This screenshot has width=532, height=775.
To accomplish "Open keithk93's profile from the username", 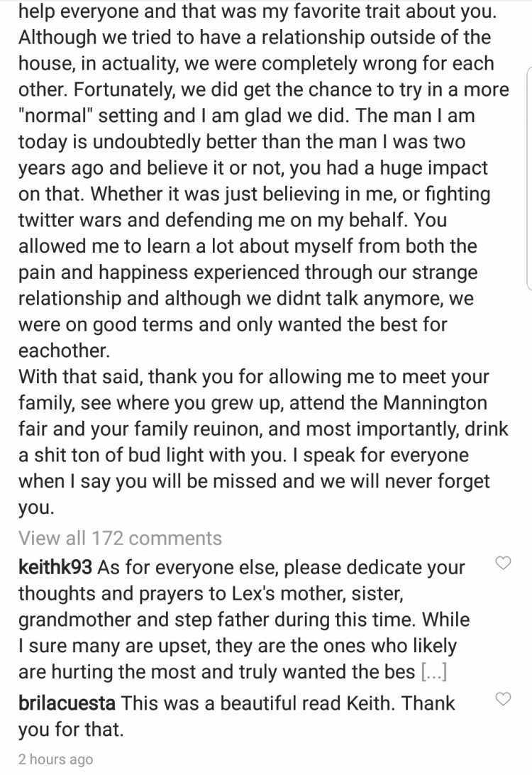I will pos(55,567).
